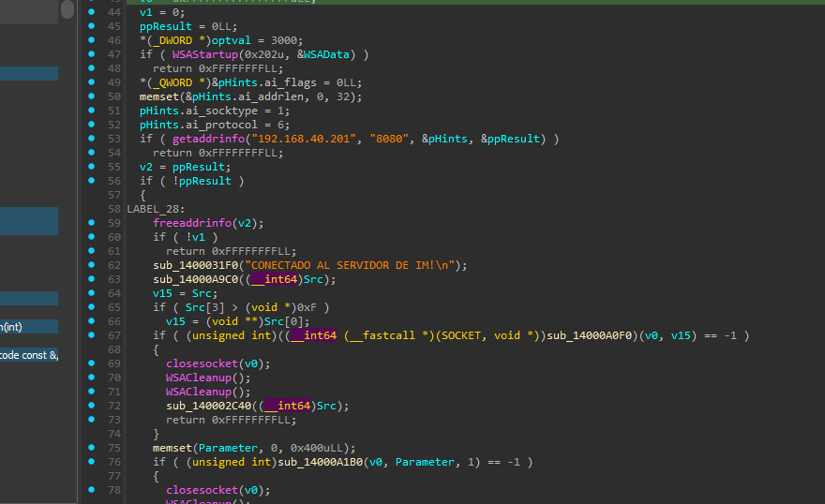
Task: Click the breakpoint dot on line 60
Action: pyautogui.click(x=92, y=236)
